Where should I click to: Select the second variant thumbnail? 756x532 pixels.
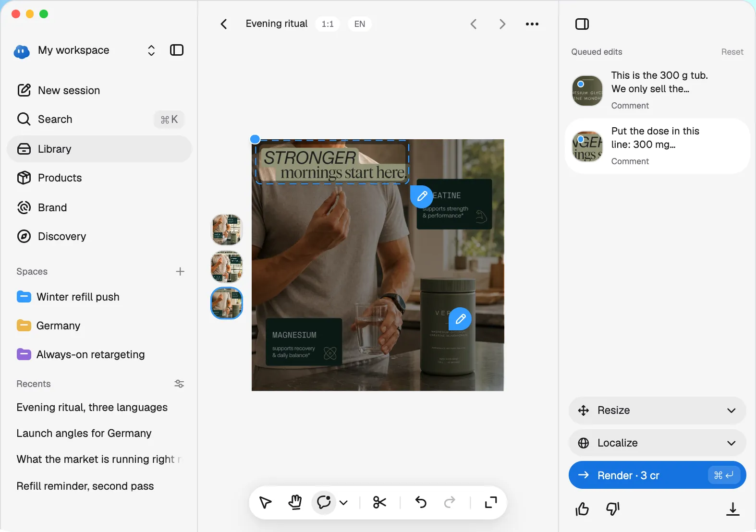(x=227, y=266)
